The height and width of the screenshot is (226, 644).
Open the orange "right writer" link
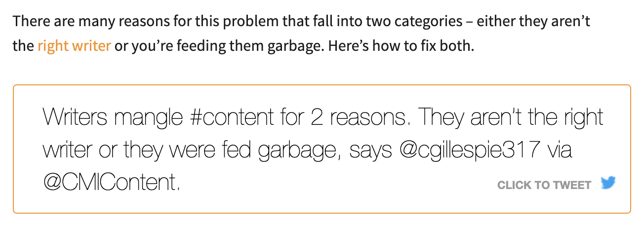[74, 46]
